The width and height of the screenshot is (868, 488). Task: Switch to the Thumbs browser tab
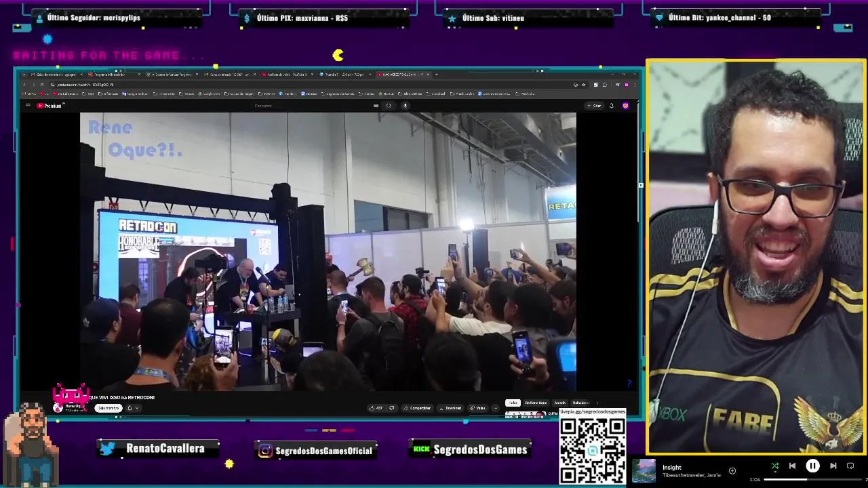346,75
